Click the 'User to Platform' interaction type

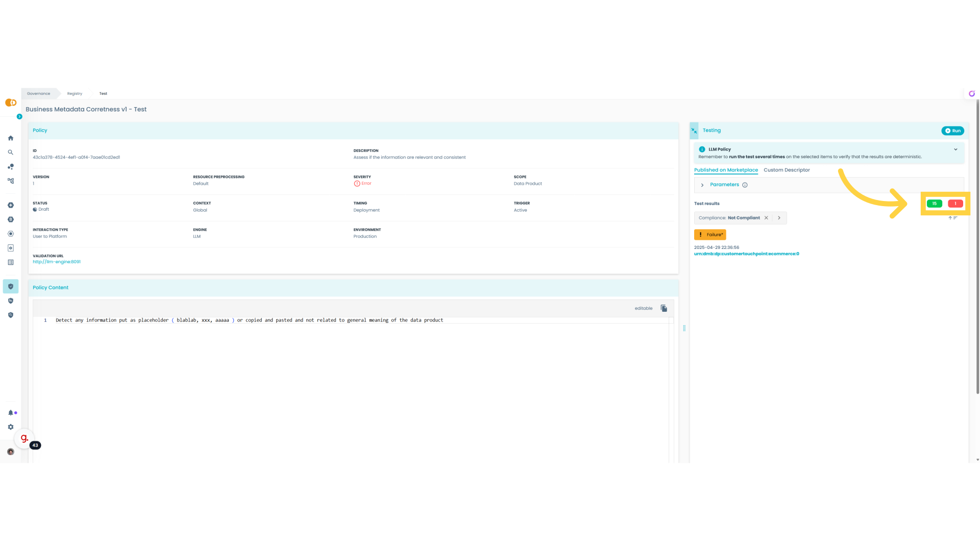[50, 237]
